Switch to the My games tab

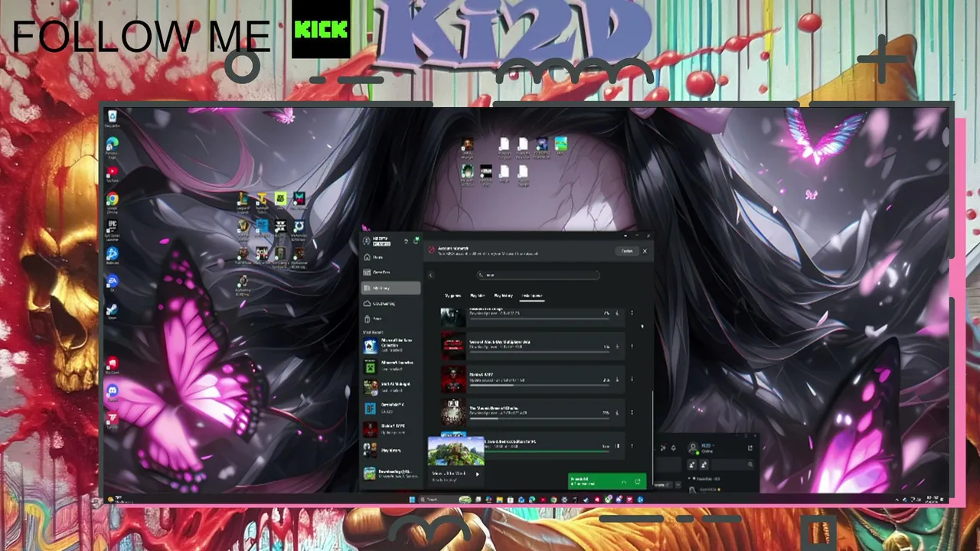coord(452,295)
